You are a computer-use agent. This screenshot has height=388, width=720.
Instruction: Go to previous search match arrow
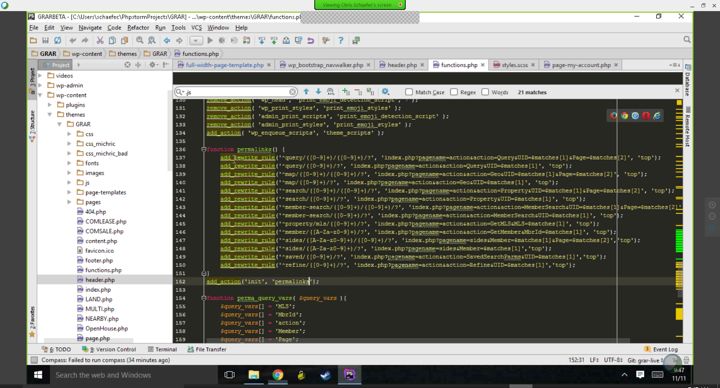[306, 92]
